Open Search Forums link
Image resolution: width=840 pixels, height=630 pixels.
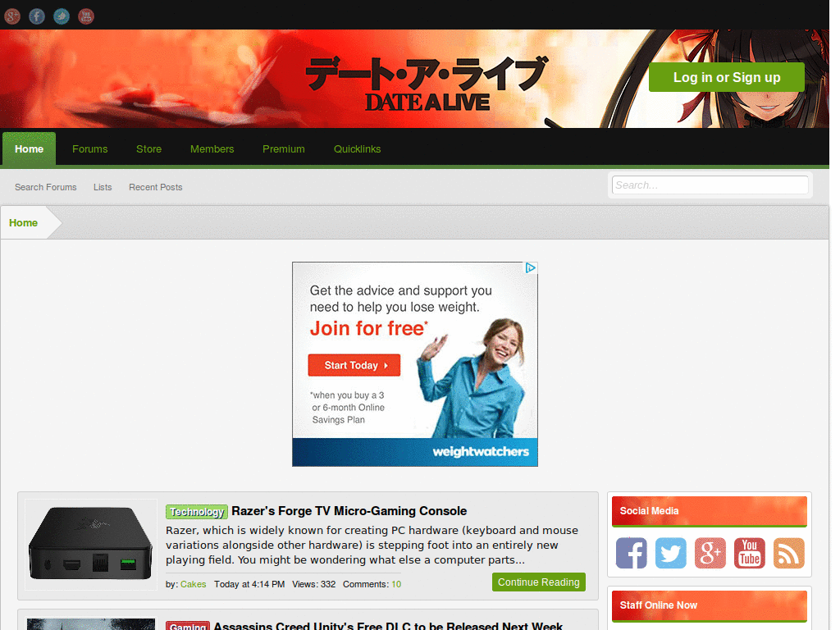pyautogui.click(x=46, y=187)
